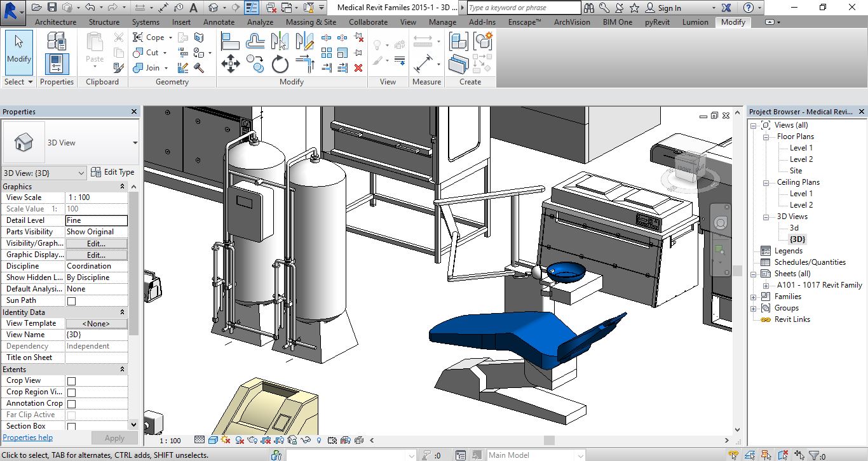Choose the Offset tool

tap(255, 42)
